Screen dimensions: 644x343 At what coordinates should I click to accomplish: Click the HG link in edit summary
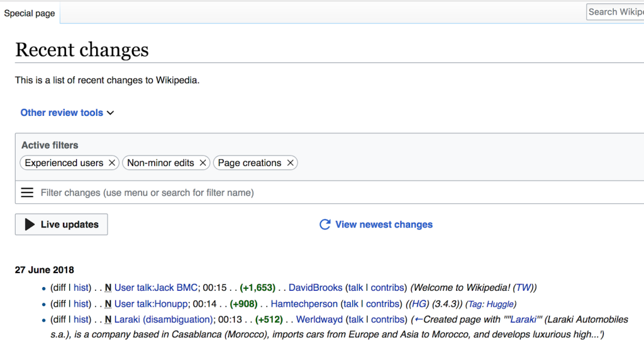coord(418,304)
